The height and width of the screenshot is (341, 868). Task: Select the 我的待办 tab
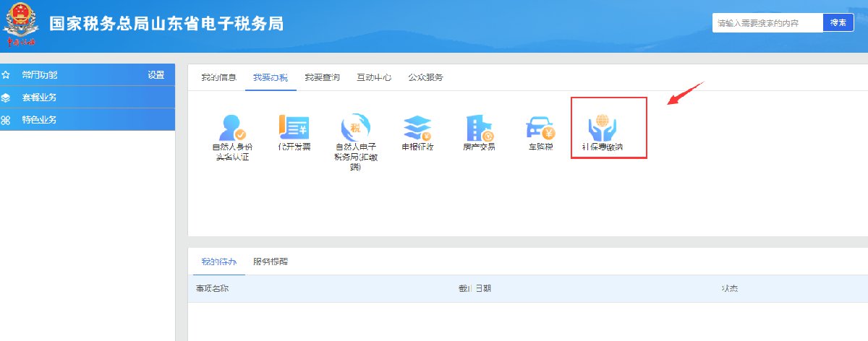(218, 262)
